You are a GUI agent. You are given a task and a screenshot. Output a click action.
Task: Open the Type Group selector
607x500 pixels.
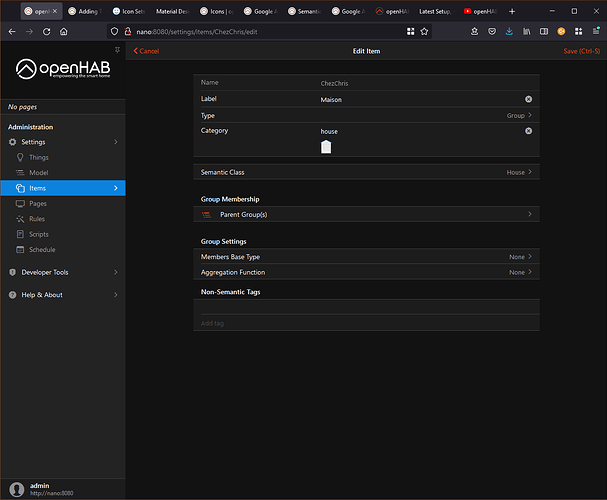pyautogui.click(x=366, y=115)
